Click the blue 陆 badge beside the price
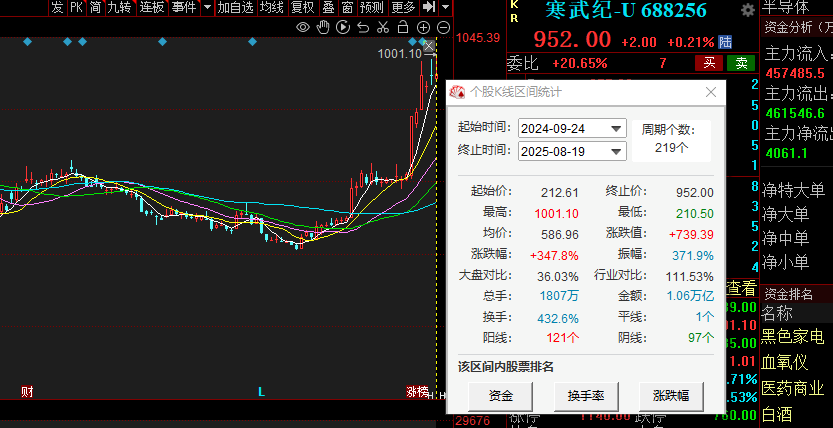This screenshot has width=833, height=428. coord(724,41)
